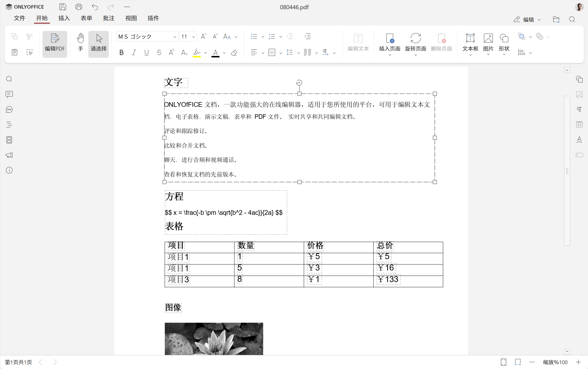Apply black font color
Viewport: 588px width, 369px height.
pos(215,53)
